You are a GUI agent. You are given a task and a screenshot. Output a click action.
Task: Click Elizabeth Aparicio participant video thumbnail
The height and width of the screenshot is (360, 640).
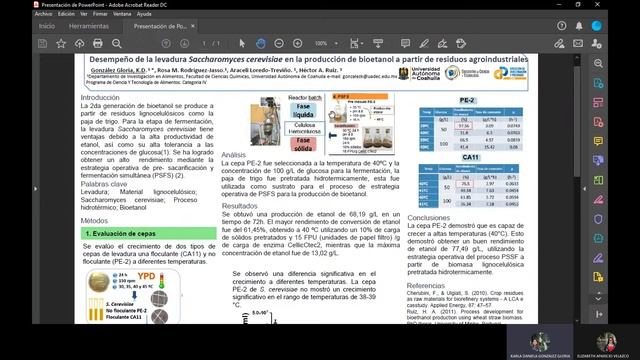point(606,342)
